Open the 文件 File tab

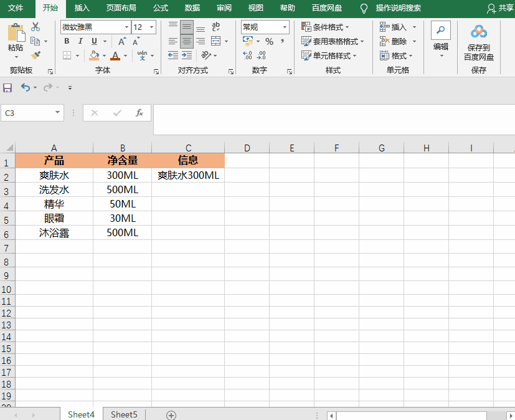(16, 8)
